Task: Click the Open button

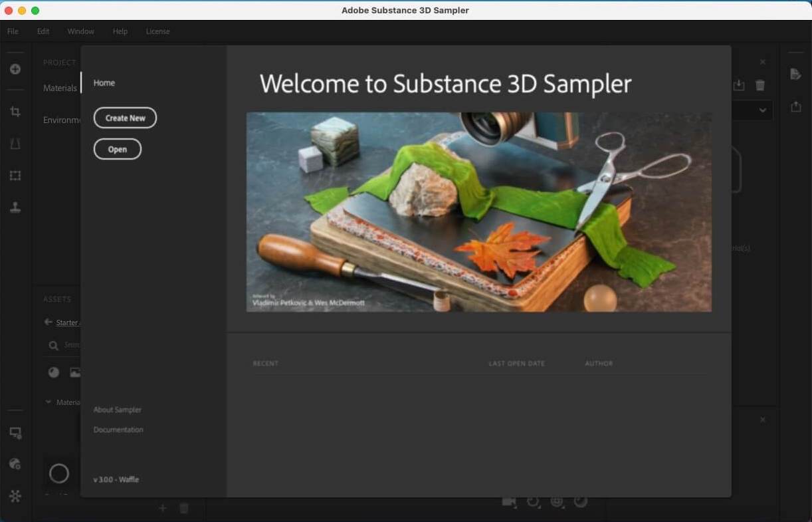Action: [x=118, y=149]
